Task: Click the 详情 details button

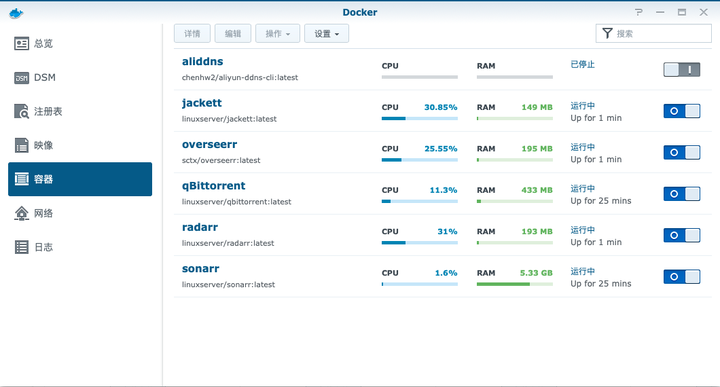Action: (192, 34)
